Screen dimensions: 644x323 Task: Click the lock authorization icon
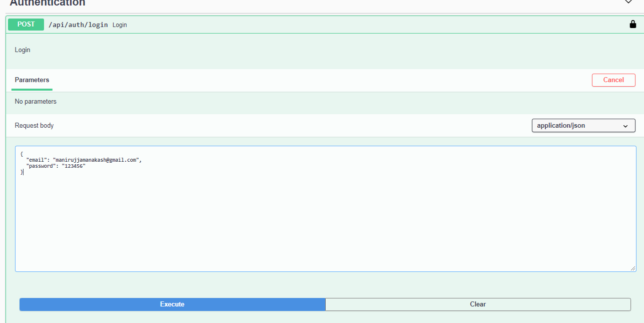pos(632,24)
